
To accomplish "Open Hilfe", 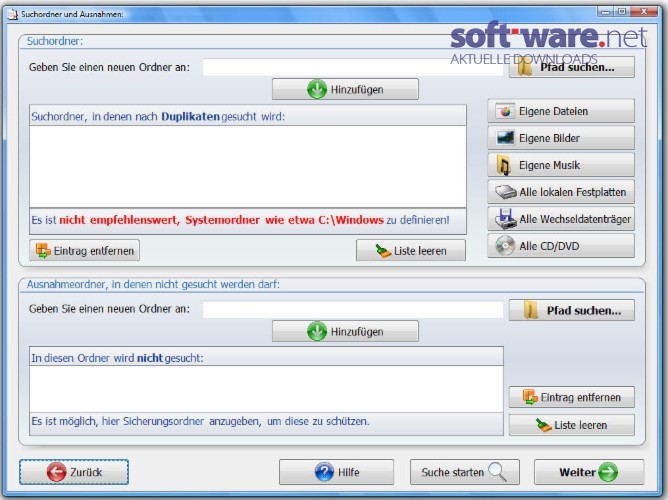I will tap(336, 472).
